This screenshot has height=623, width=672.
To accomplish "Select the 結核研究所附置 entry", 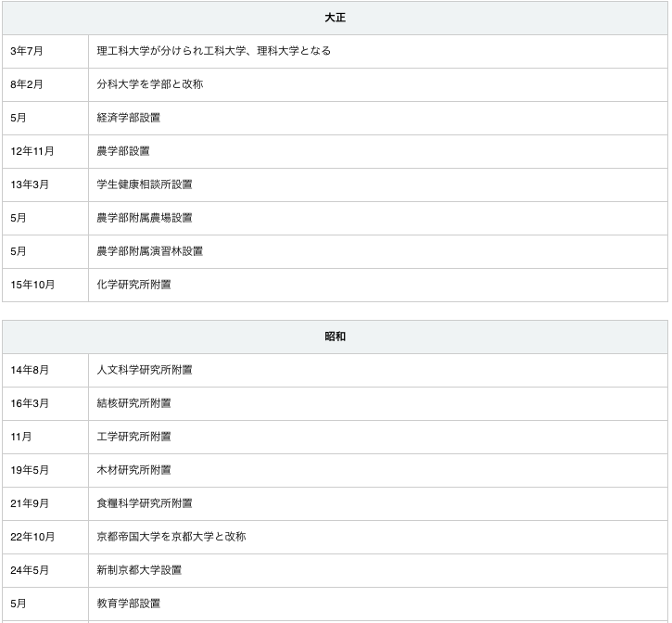I will [378, 403].
